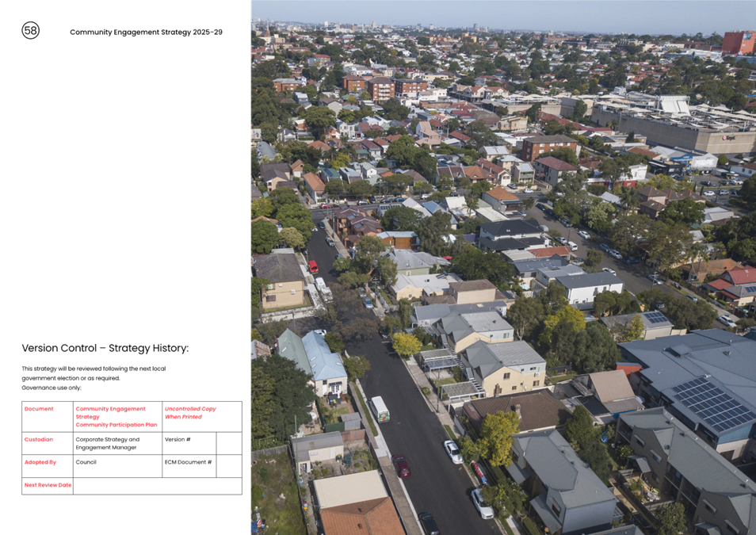The height and width of the screenshot is (535, 756).
Task: Click the empty field next to 'Next Review Date'
Action: pyautogui.click(x=157, y=487)
